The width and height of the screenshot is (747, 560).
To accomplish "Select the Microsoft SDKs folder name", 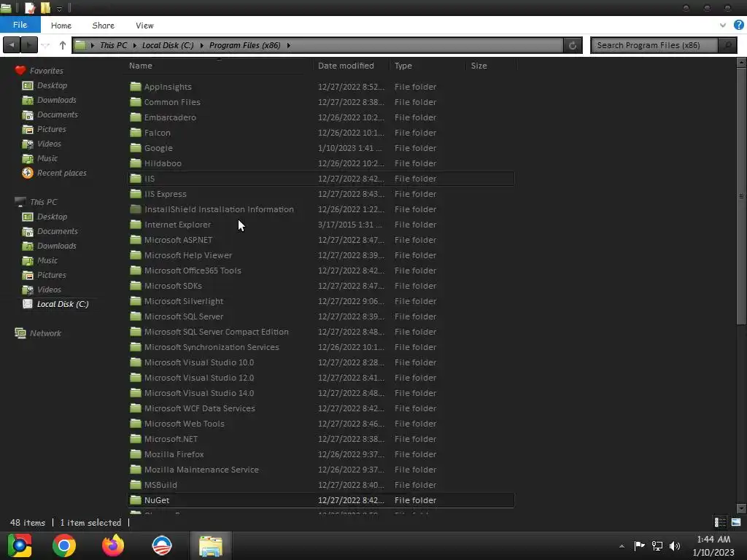I will tap(173, 286).
